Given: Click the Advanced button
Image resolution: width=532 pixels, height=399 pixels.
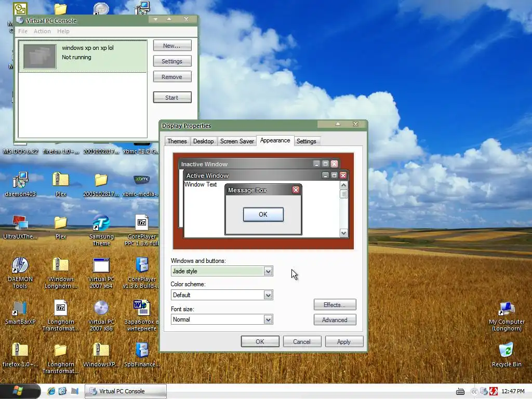Looking at the screenshot, I should pyautogui.click(x=335, y=320).
